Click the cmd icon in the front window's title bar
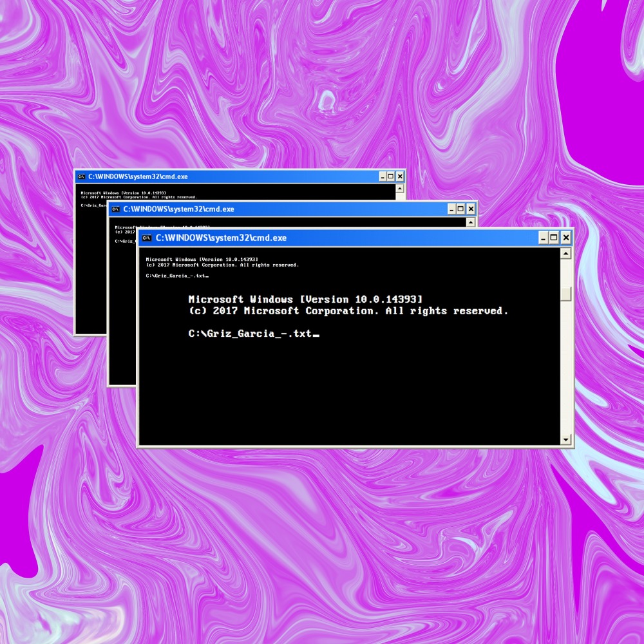 [x=147, y=238]
